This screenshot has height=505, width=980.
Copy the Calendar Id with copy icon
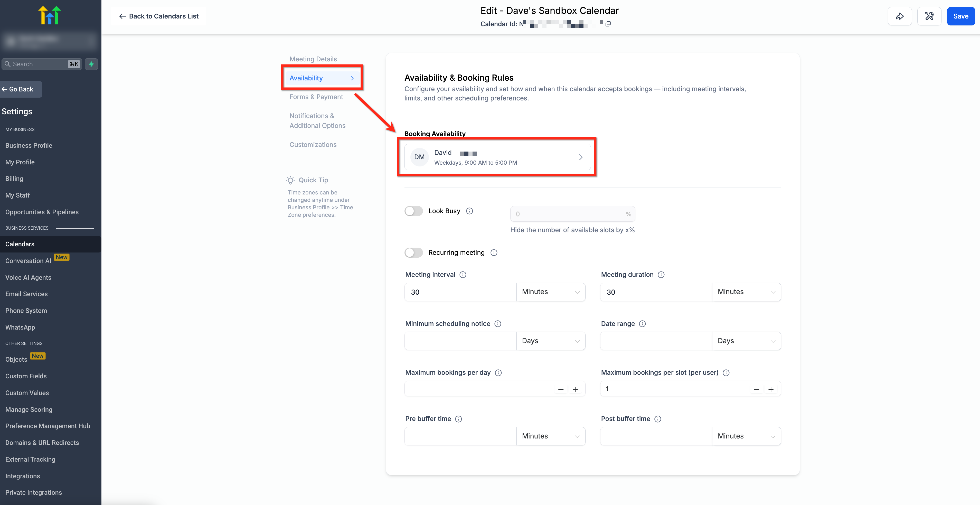[608, 24]
